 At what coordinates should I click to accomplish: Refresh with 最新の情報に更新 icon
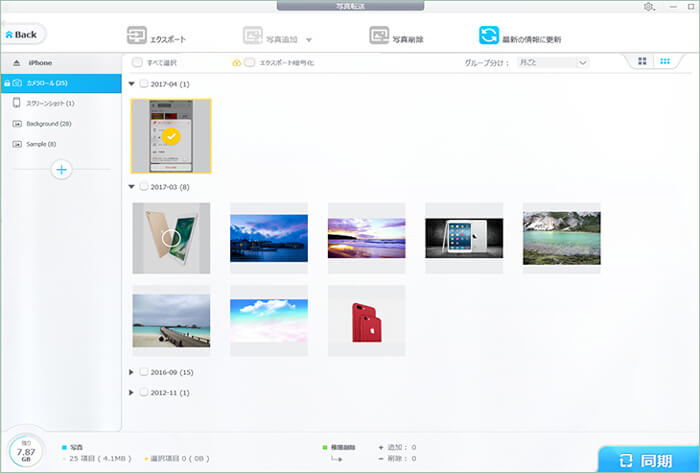[489, 37]
